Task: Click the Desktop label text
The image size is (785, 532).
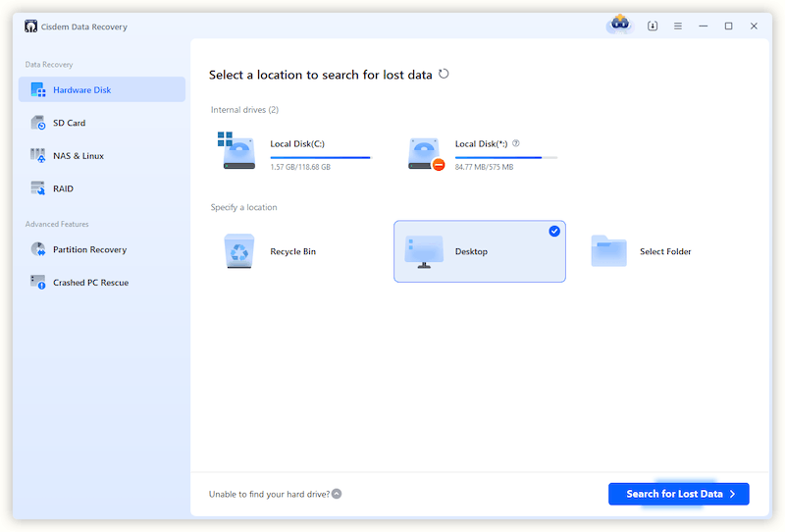Action: click(471, 251)
